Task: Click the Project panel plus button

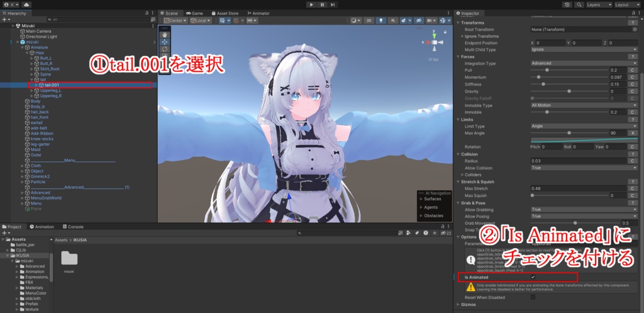Action: 5,233
